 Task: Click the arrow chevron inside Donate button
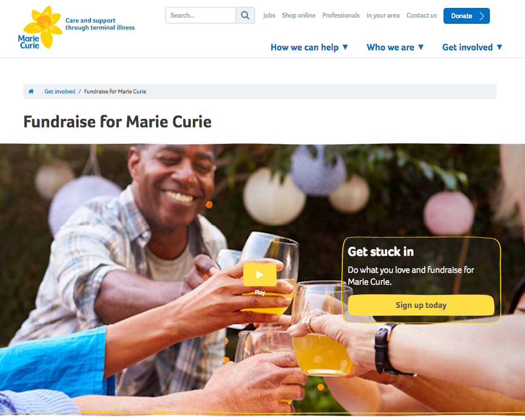pos(481,16)
